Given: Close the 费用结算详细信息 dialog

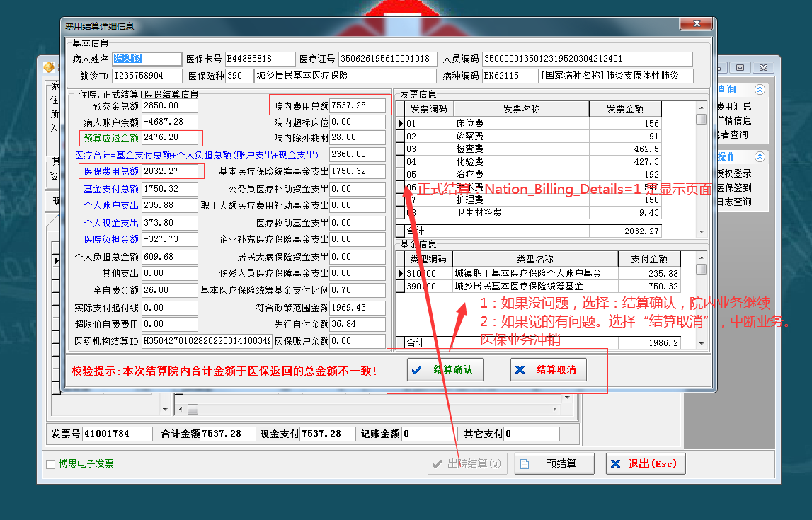Looking at the screenshot, I should (697, 24).
